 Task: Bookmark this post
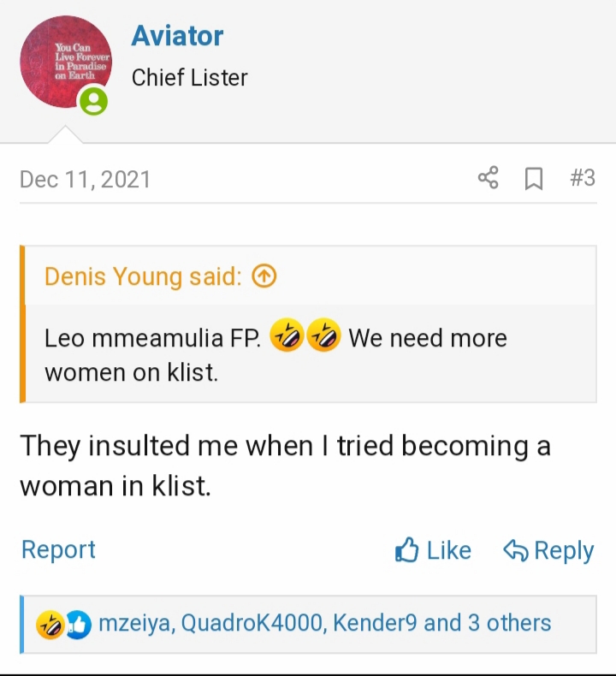(534, 179)
